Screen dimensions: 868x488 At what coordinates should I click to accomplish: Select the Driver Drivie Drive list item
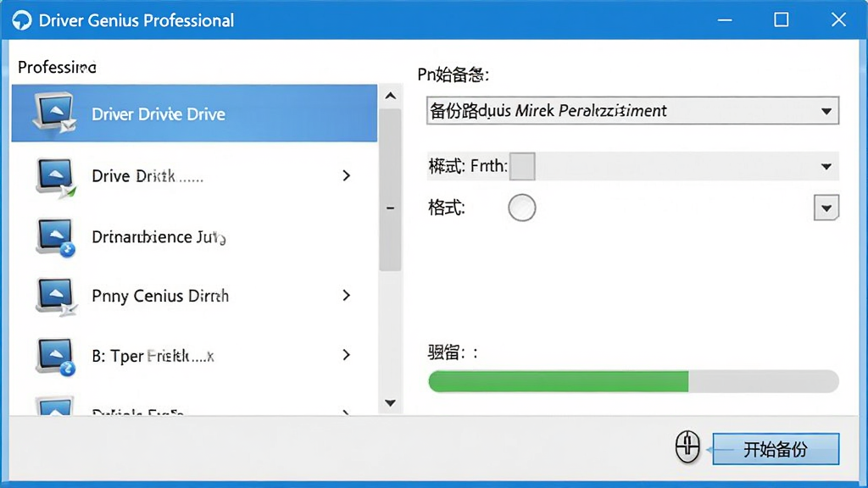coord(194,114)
